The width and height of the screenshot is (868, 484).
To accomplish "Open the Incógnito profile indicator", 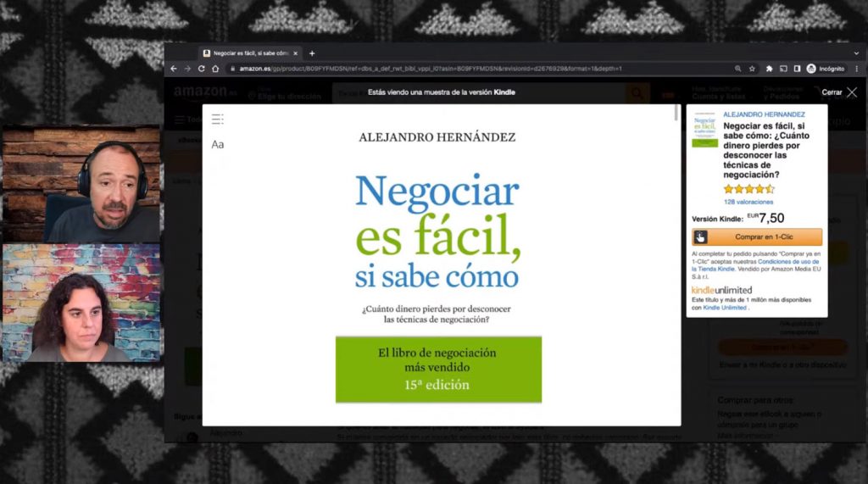I will (826, 69).
